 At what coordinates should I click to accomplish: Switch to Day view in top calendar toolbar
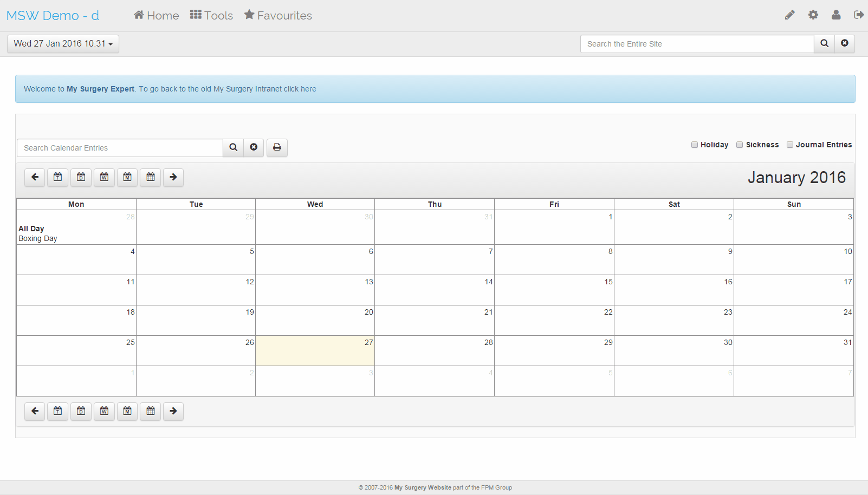pyautogui.click(x=81, y=177)
